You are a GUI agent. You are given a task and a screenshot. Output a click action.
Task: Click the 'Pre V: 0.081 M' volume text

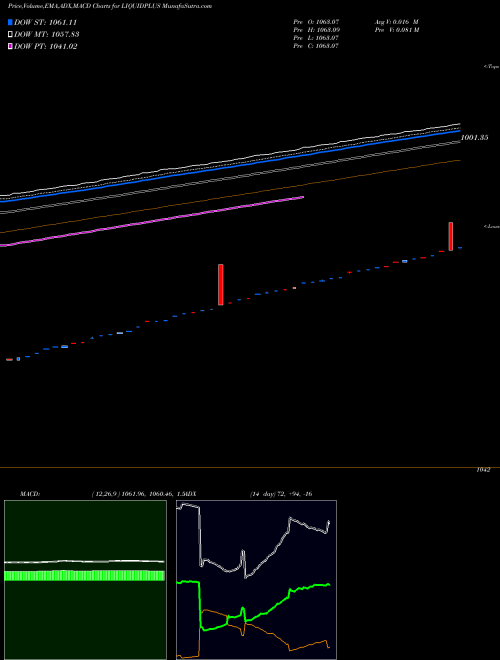coord(396,30)
